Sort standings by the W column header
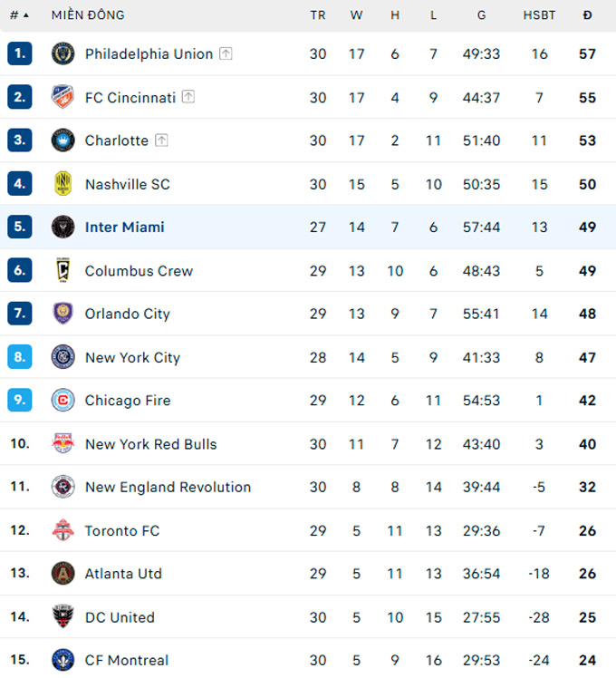Screen dimensions: 616x678 356,15
